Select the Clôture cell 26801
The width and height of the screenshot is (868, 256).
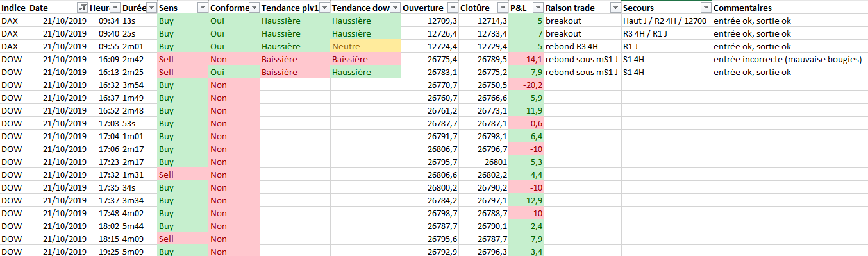pos(484,162)
